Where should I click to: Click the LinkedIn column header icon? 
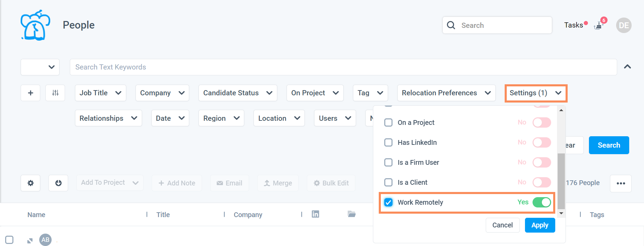(315, 214)
